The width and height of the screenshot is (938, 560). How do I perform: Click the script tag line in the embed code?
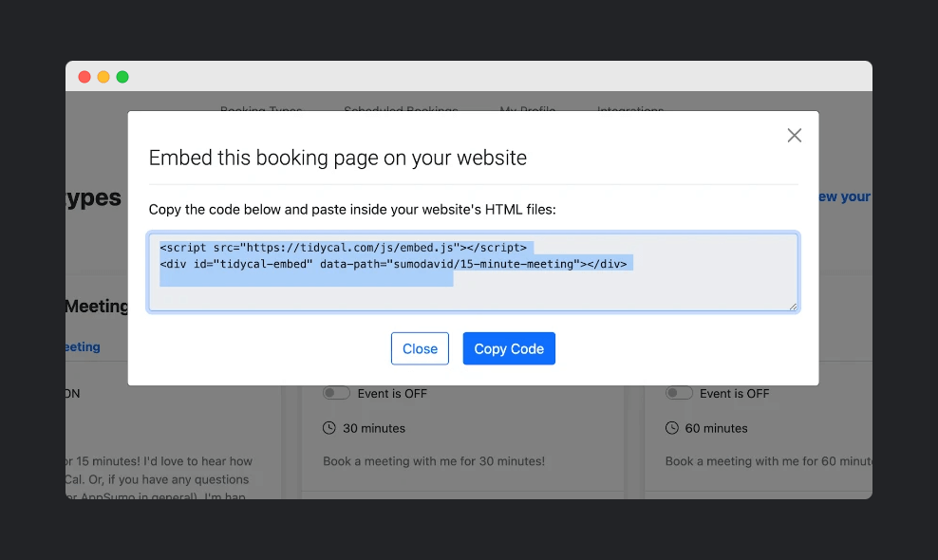[344, 248]
